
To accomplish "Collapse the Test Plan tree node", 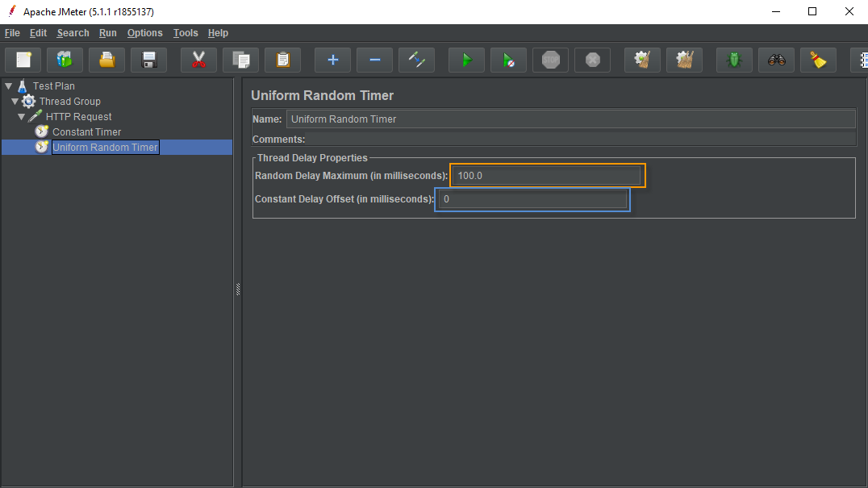I will point(8,86).
